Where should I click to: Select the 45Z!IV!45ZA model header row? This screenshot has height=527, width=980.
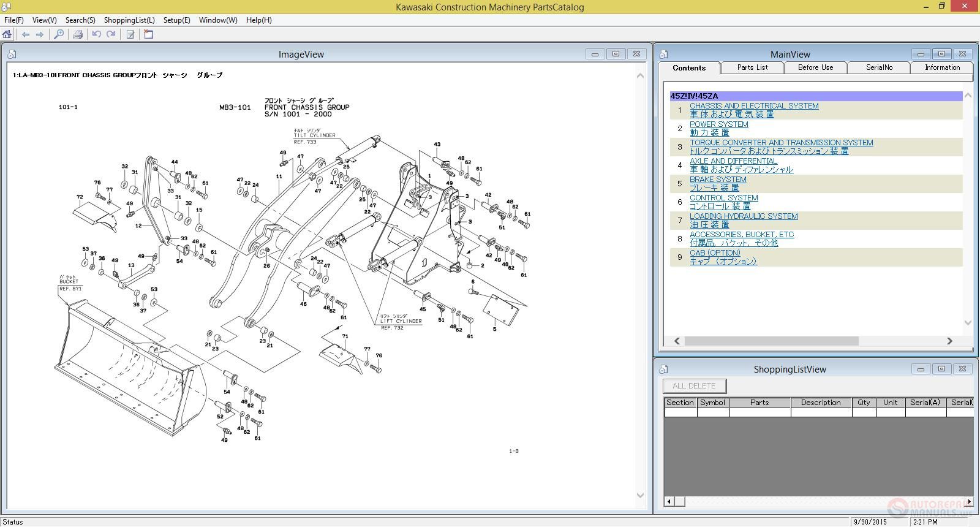pos(816,96)
